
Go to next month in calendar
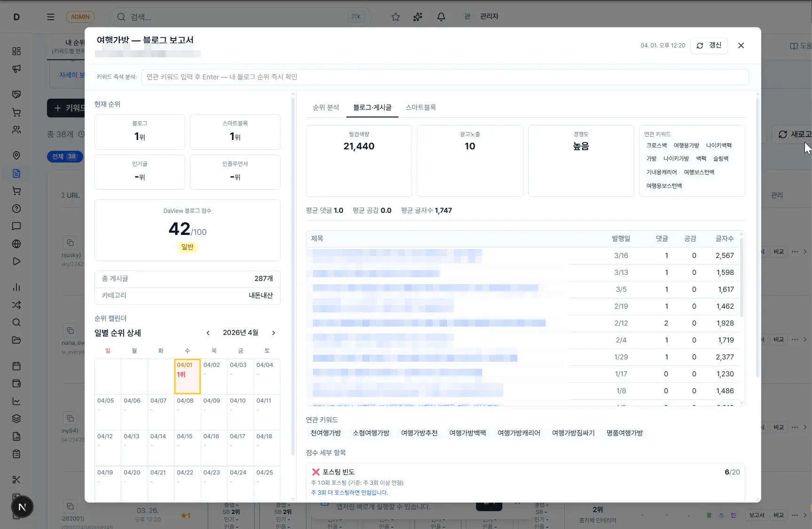273,333
